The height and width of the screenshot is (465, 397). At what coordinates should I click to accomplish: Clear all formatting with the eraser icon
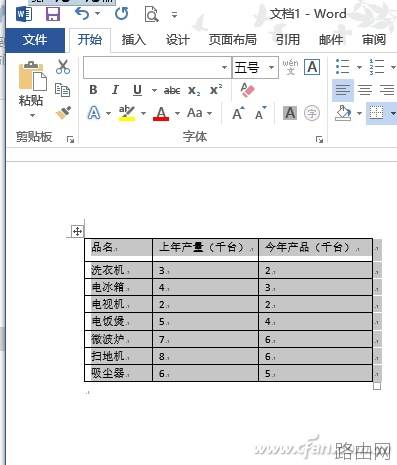[247, 90]
